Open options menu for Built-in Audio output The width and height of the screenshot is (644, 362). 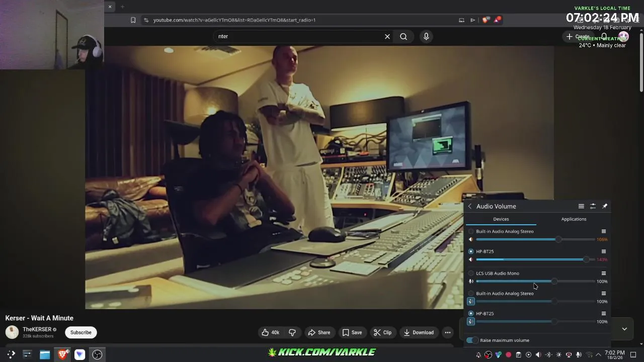(x=604, y=231)
